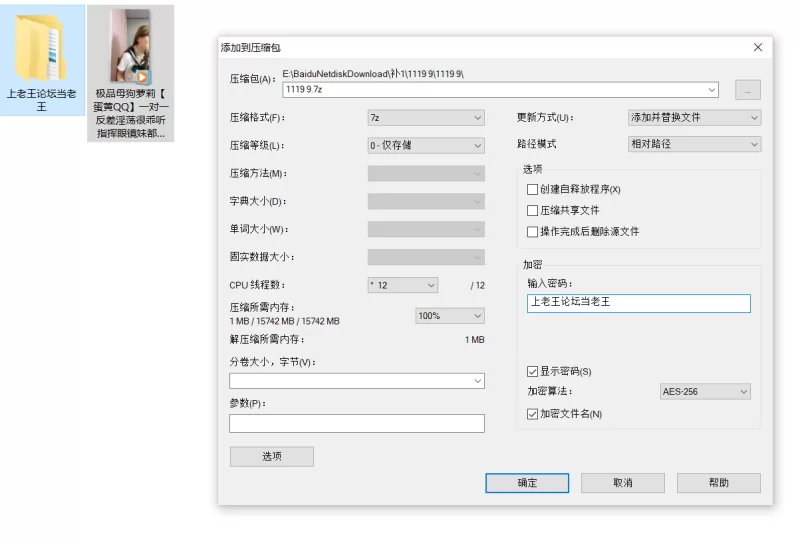Click the 取消 button
The width and height of the screenshot is (800, 541).
(x=623, y=483)
